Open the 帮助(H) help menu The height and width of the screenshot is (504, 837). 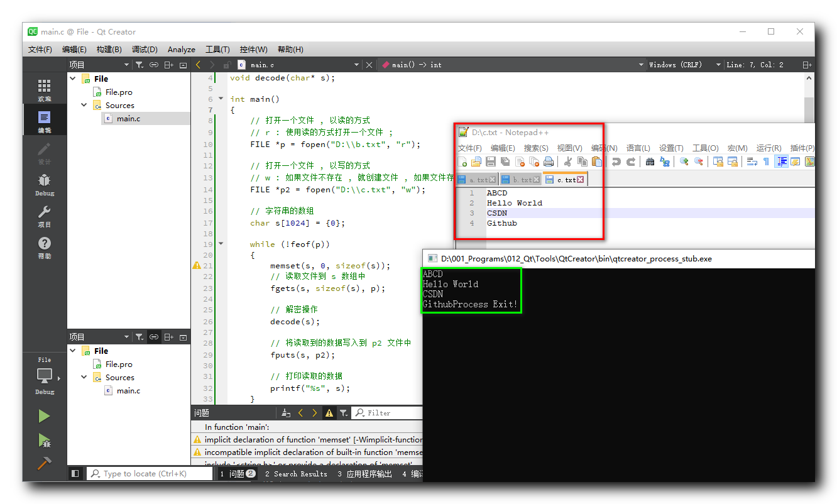click(290, 50)
